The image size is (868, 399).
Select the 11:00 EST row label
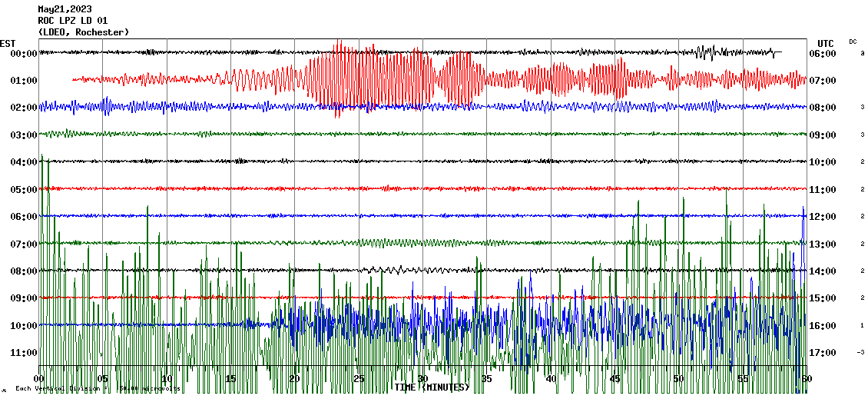point(23,353)
